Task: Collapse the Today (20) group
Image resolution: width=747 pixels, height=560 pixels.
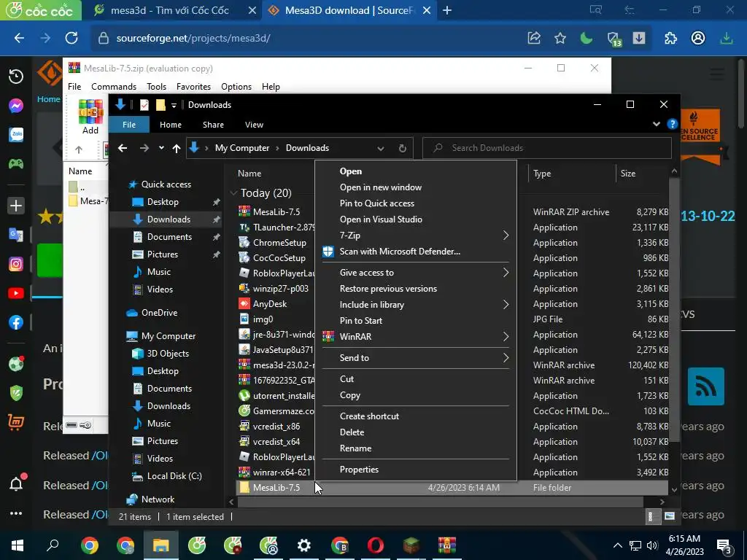Action: (233, 192)
